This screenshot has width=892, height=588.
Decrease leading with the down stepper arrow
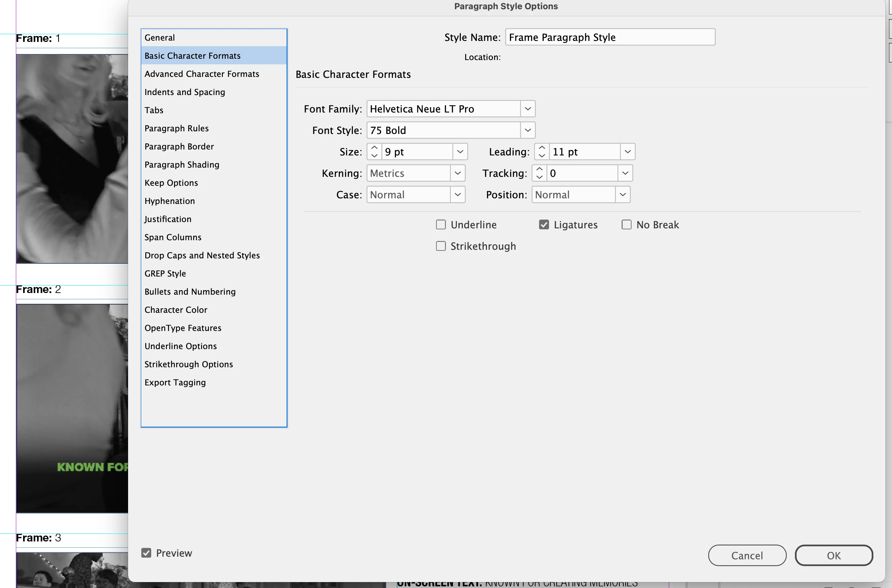pos(542,155)
